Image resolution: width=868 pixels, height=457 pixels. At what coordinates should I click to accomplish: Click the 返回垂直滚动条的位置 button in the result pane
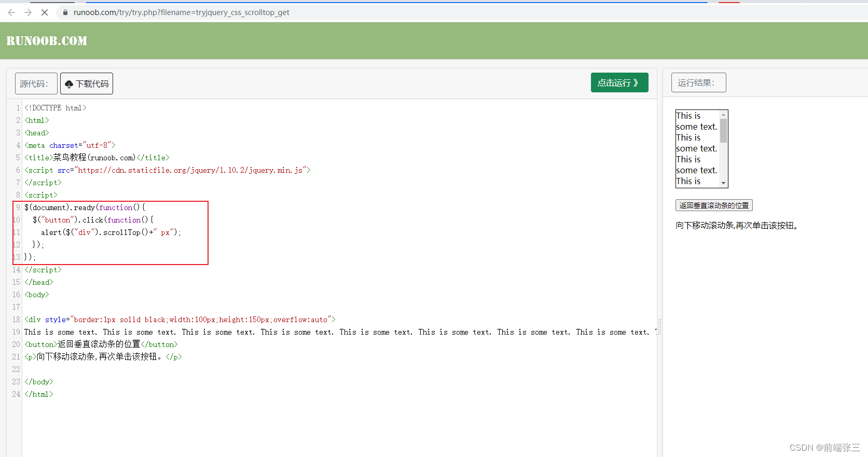tap(714, 205)
